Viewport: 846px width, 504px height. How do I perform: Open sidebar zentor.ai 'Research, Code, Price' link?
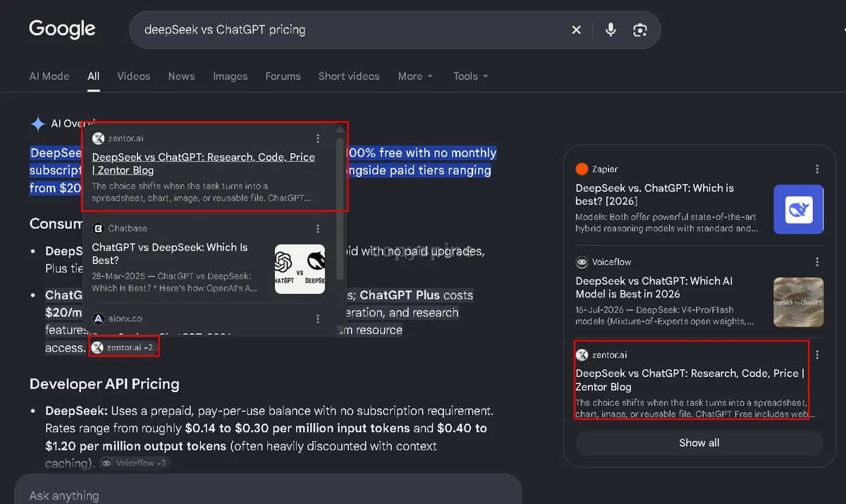(690, 380)
